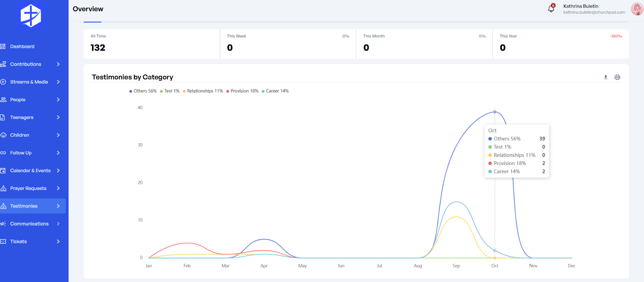Expand the Streams & Media chevron
644x282 pixels.
[58, 82]
